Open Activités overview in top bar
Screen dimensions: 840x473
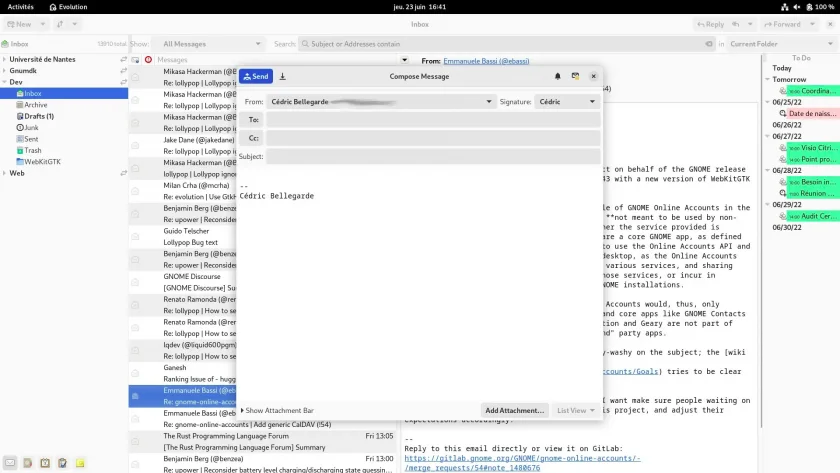point(20,7)
